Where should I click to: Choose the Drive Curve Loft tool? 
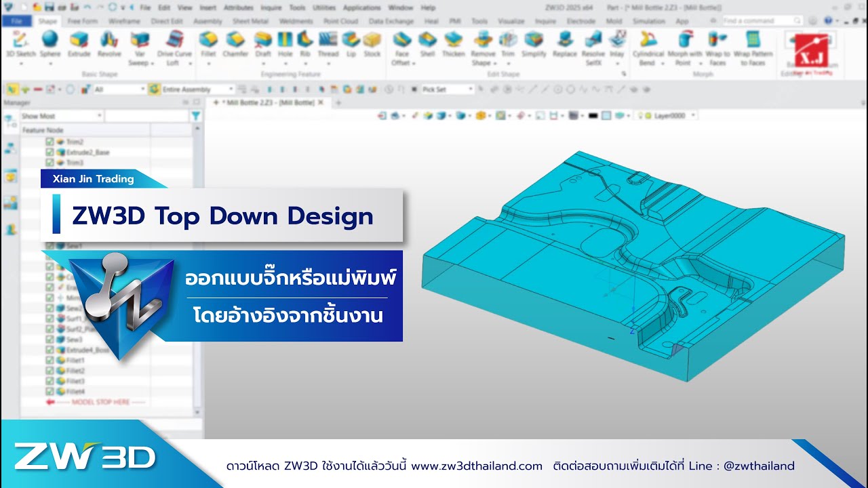coord(174,47)
